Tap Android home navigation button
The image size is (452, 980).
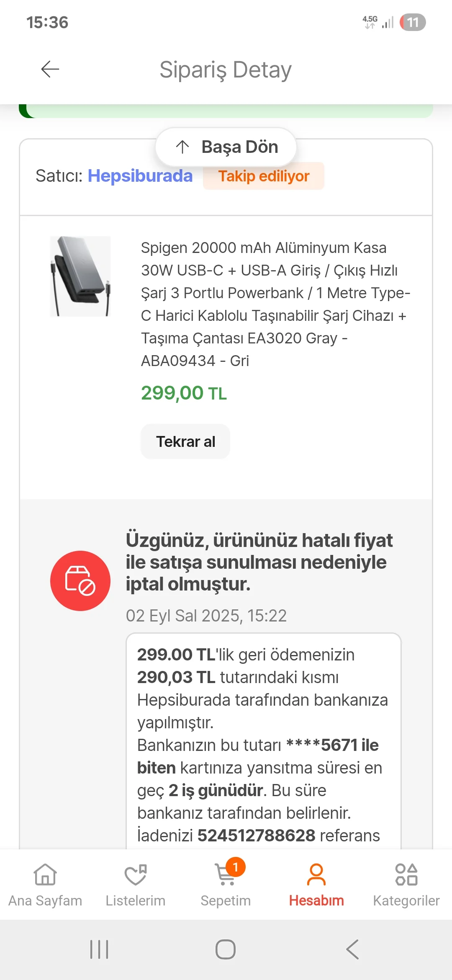(x=226, y=949)
